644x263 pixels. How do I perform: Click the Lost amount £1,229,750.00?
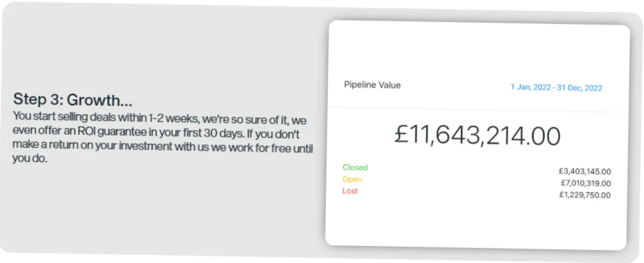[585, 195]
